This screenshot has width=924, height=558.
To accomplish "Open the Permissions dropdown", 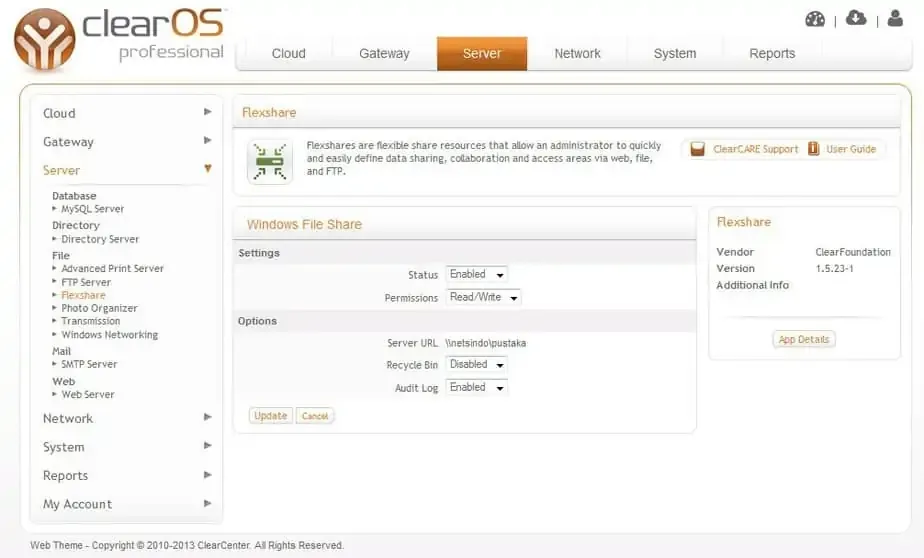I will click(x=484, y=297).
